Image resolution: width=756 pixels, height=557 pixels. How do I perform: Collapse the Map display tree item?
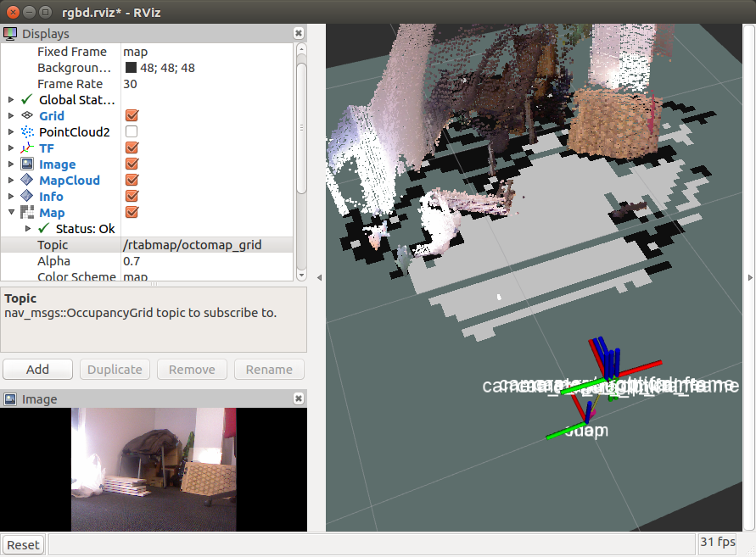pyautogui.click(x=11, y=213)
